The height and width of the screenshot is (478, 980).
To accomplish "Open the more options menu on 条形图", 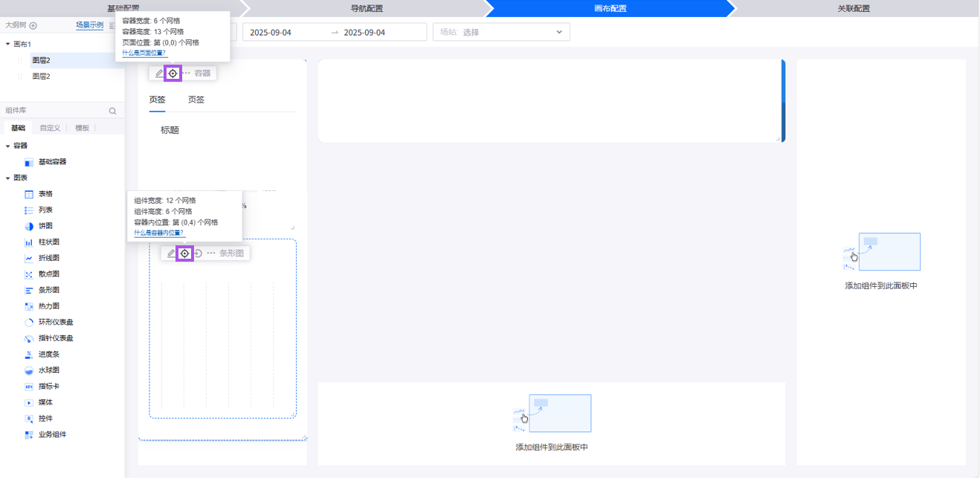I will [x=211, y=253].
